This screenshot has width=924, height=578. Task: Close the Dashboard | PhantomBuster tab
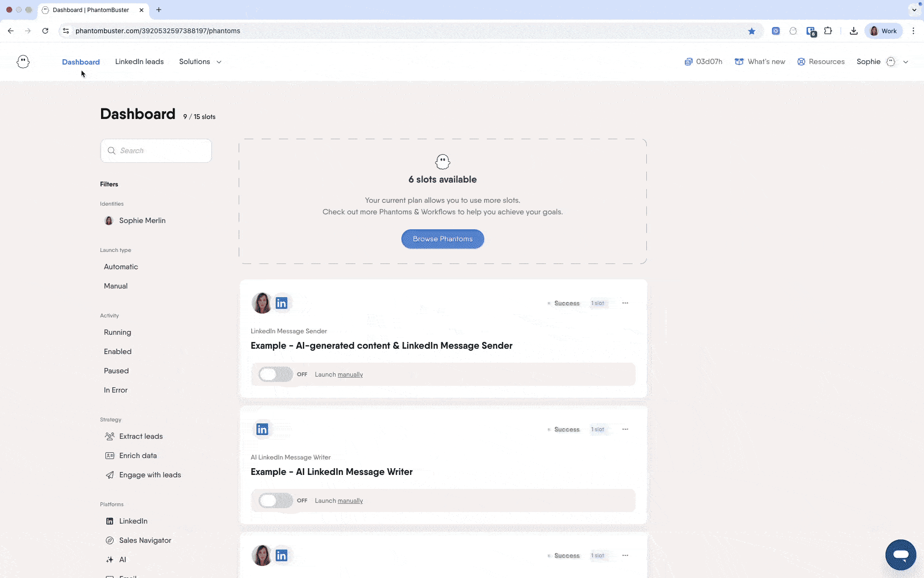141,10
